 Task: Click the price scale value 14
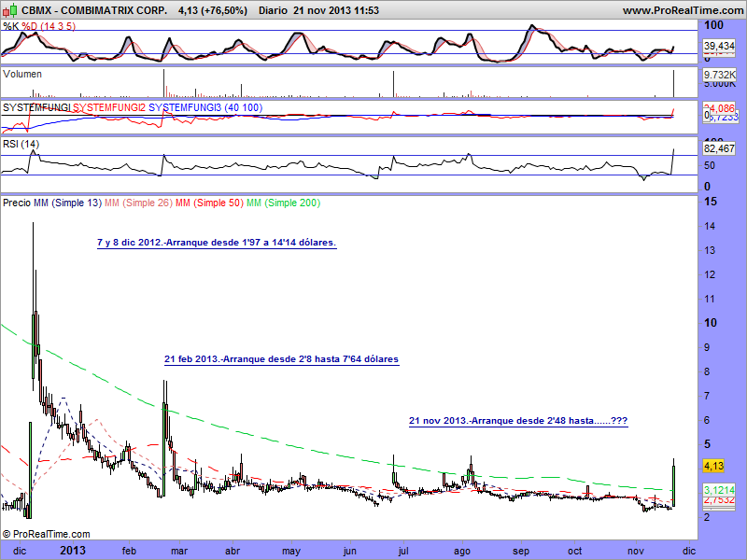[x=710, y=226]
